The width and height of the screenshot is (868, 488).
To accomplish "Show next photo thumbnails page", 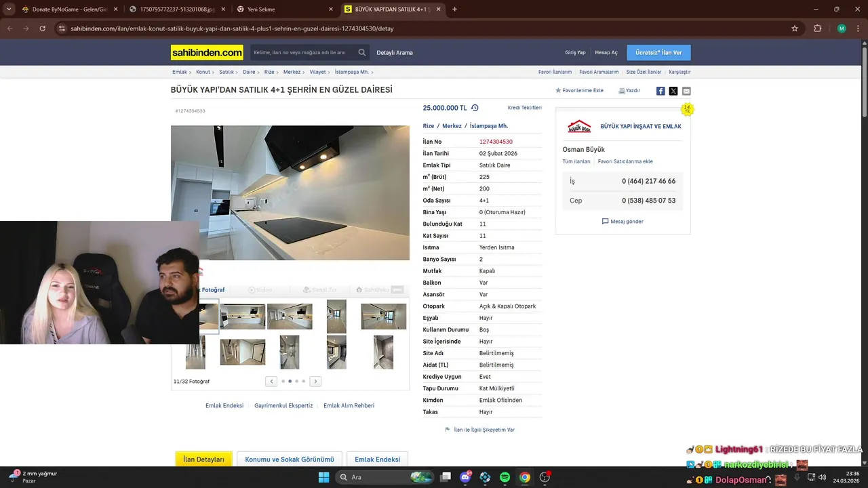I will click(x=315, y=382).
